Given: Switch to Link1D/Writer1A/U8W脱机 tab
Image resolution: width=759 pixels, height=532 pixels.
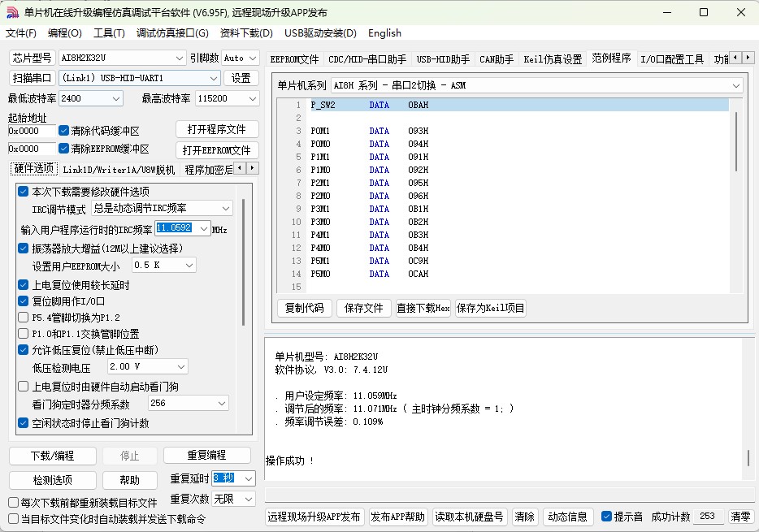Looking at the screenshot, I should tap(119, 170).
